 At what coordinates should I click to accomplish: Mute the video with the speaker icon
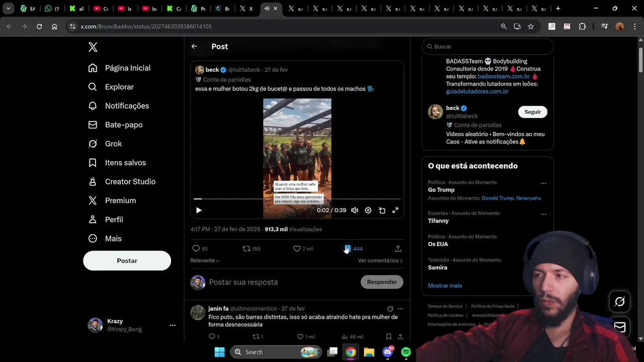(355, 210)
